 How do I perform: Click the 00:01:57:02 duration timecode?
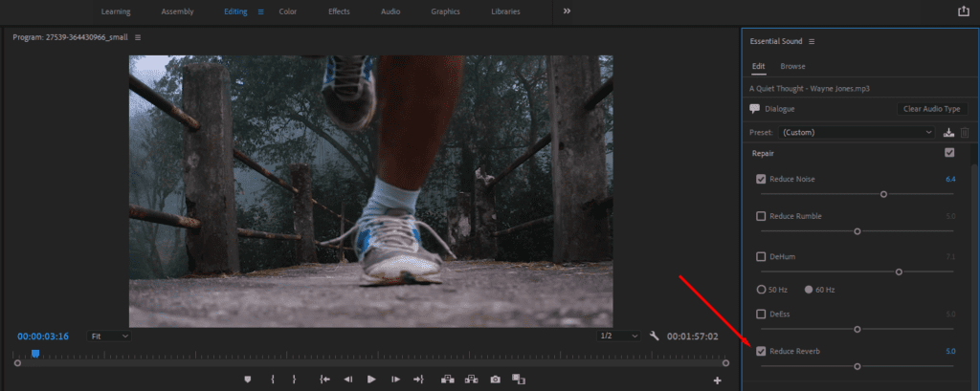click(693, 337)
